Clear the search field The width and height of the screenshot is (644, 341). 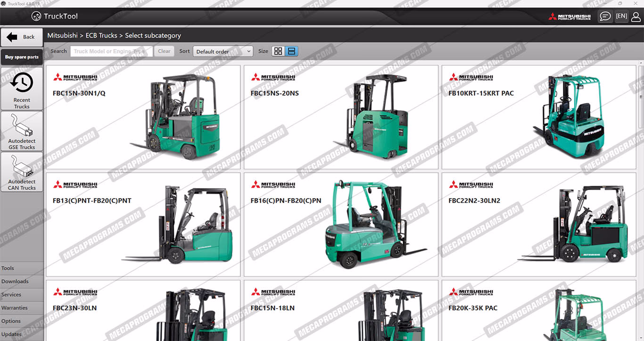[164, 51]
